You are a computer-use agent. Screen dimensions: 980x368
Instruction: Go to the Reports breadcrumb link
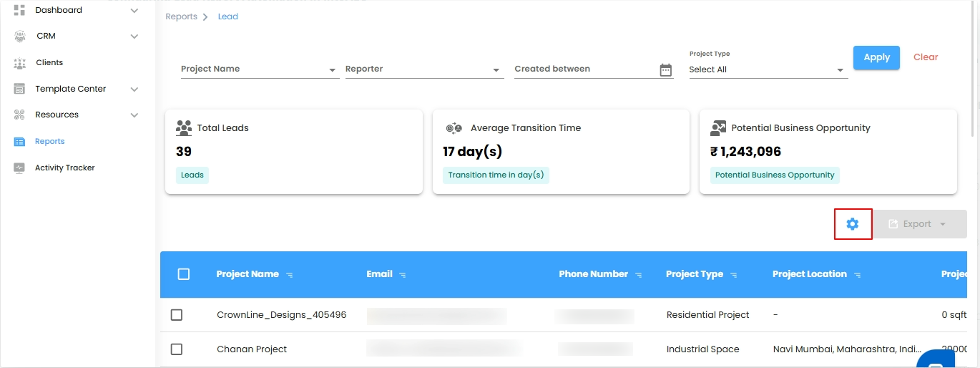point(181,16)
